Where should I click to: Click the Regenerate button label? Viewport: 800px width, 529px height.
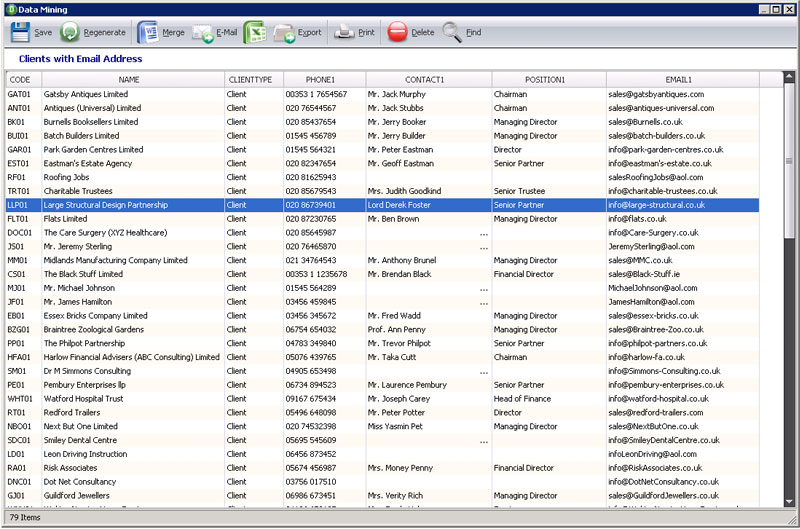click(105, 32)
